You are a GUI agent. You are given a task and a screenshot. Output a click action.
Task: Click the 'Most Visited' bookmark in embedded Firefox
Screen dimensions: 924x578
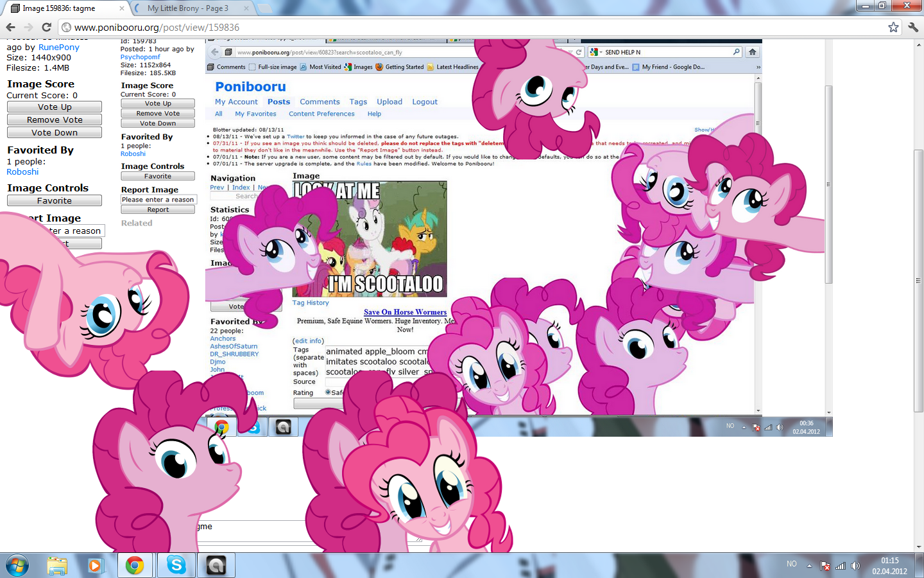pyautogui.click(x=320, y=67)
